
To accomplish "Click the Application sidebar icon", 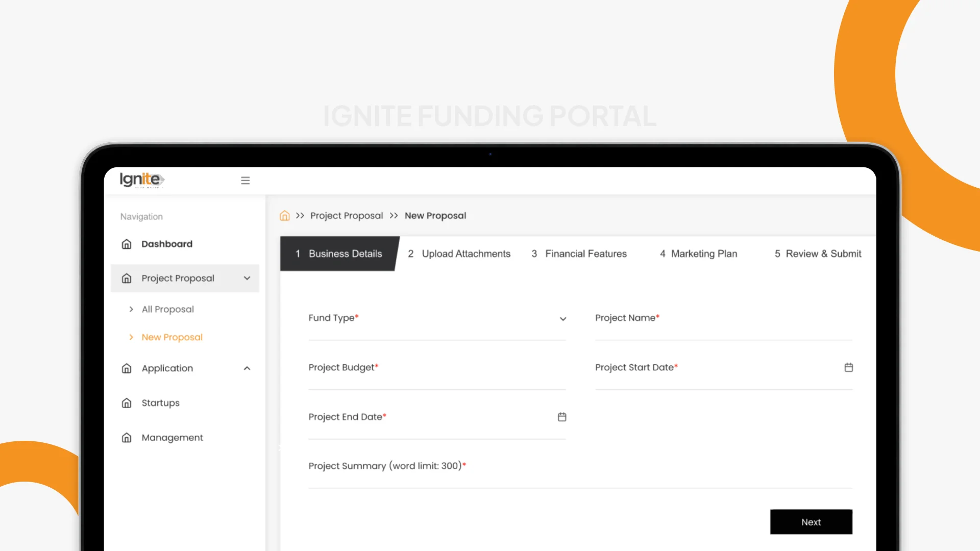I will (127, 368).
